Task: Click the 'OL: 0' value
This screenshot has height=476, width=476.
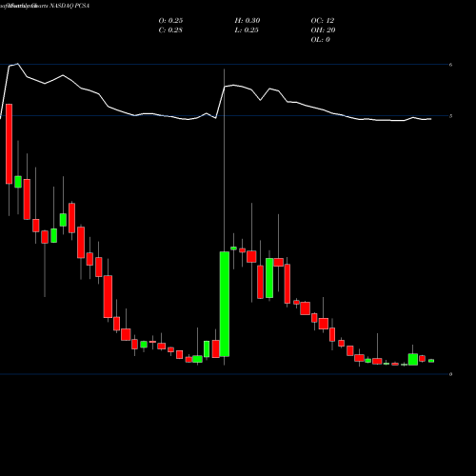Action: coord(321,40)
